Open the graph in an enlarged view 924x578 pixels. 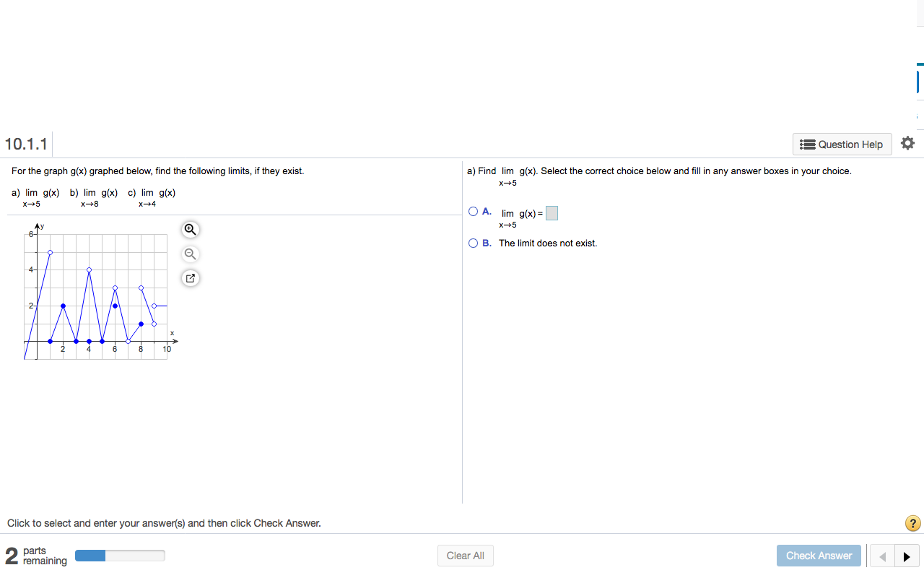[x=190, y=277]
